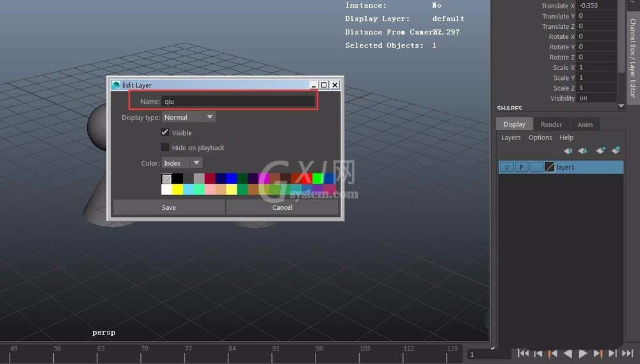This screenshot has width=640, height=364.
Task: Pick the pure yellow swatch
Action: click(177, 189)
